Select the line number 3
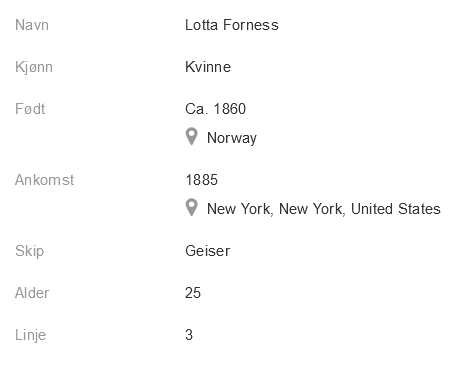 coord(189,335)
